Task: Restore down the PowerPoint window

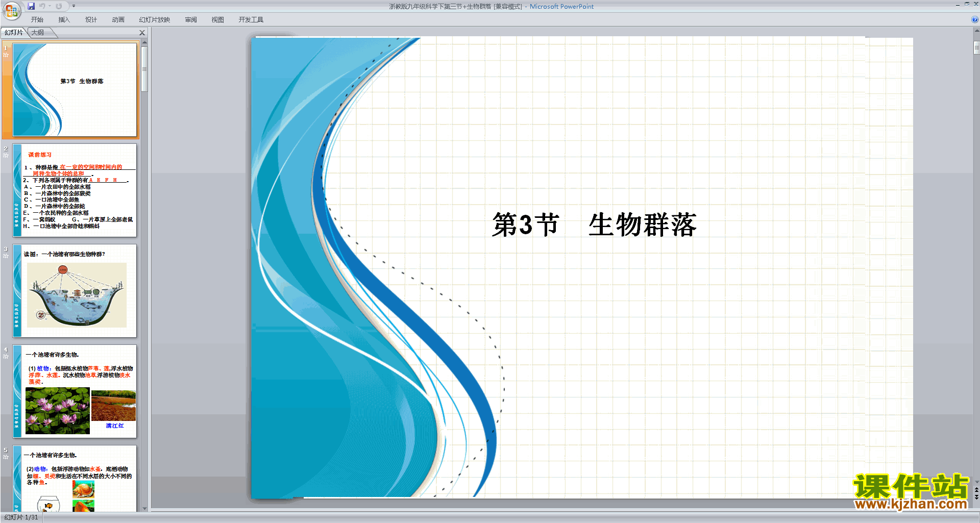Action: point(967,4)
